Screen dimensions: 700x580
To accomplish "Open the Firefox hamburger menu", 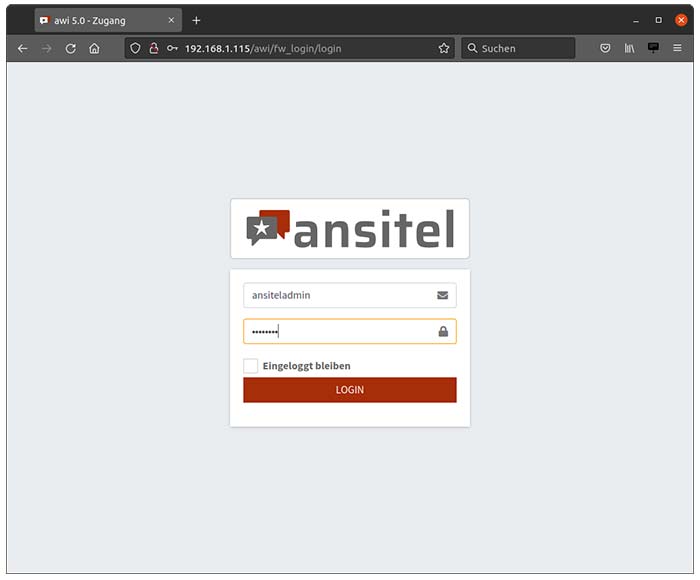I will 677,48.
